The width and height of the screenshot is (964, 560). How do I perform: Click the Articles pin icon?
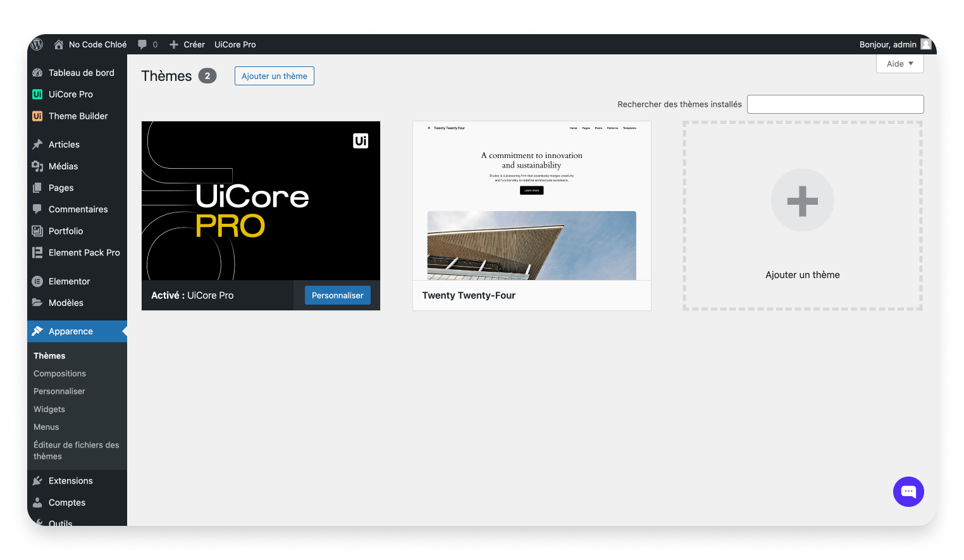37,145
